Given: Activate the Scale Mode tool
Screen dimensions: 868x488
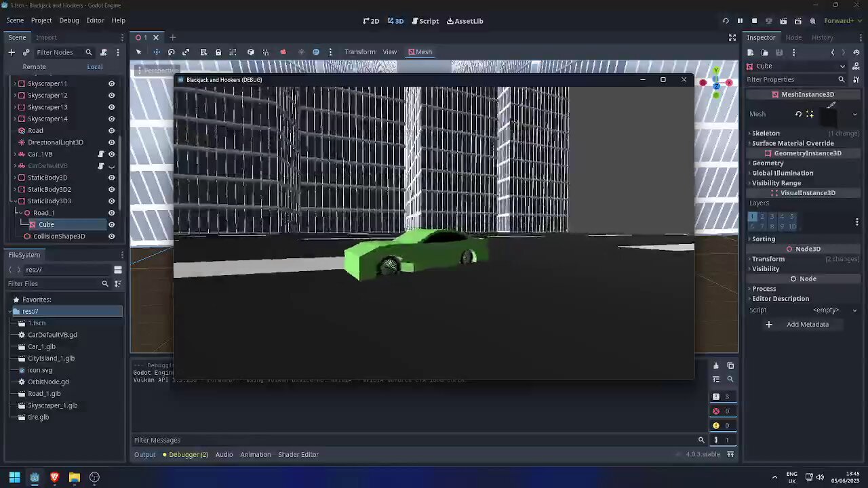Looking at the screenshot, I should coord(186,52).
